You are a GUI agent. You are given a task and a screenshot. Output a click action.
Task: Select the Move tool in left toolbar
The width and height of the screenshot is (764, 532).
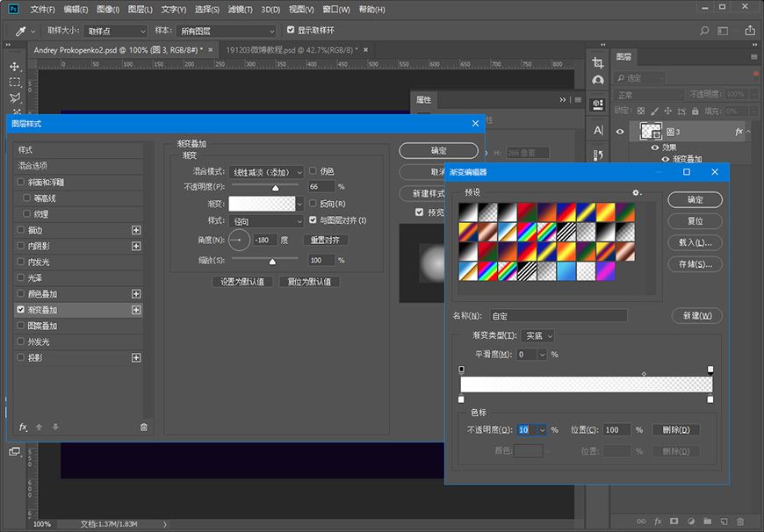[15, 66]
